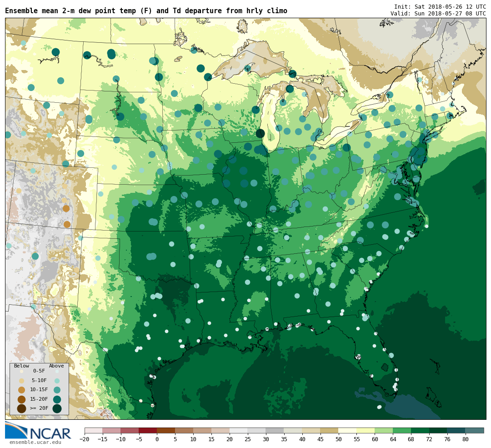Pick the 40 to 45 tan swatch

click(x=311, y=430)
